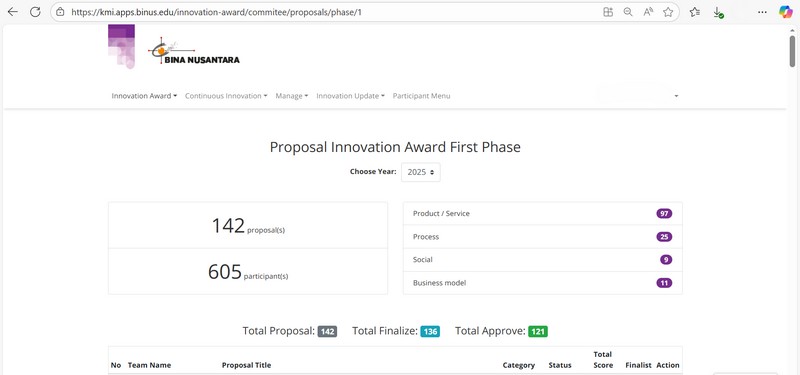
Task: Open the Manage menu
Action: [292, 96]
